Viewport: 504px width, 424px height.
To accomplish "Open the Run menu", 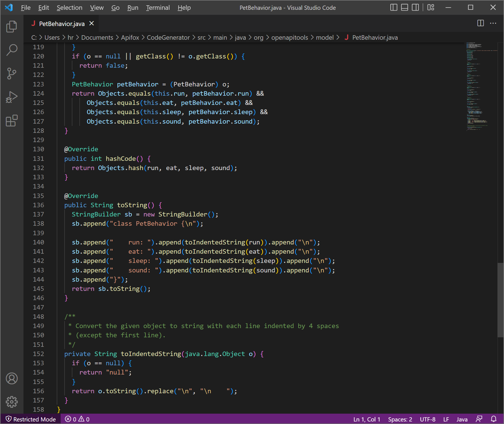I will click(133, 8).
